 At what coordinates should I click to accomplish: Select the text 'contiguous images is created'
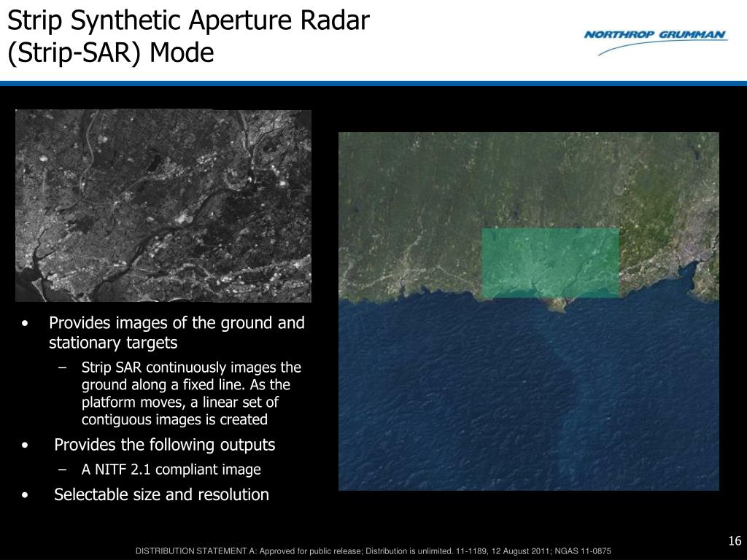point(174,419)
